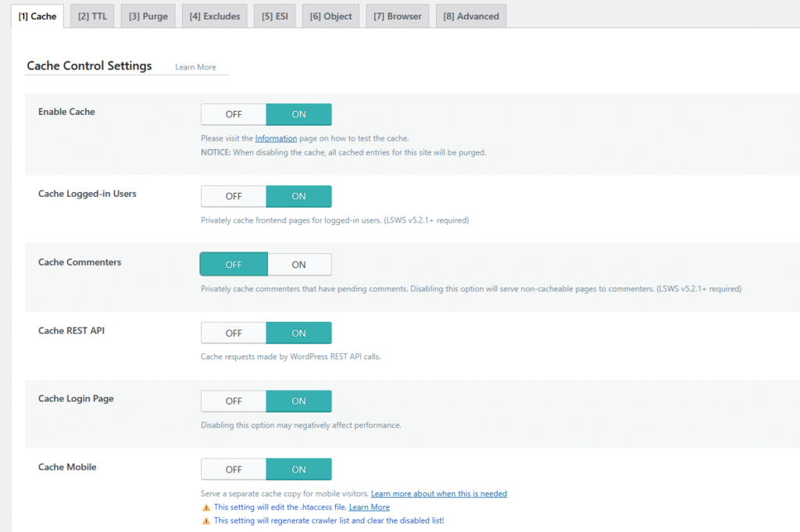Set Cache Mobile to ON

[x=298, y=470]
